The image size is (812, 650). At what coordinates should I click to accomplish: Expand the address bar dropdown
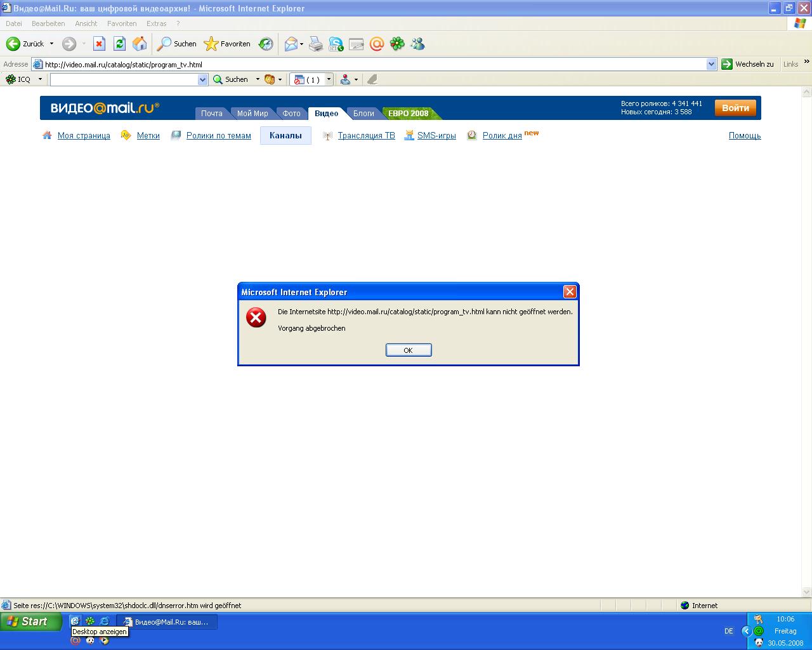click(711, 64)
